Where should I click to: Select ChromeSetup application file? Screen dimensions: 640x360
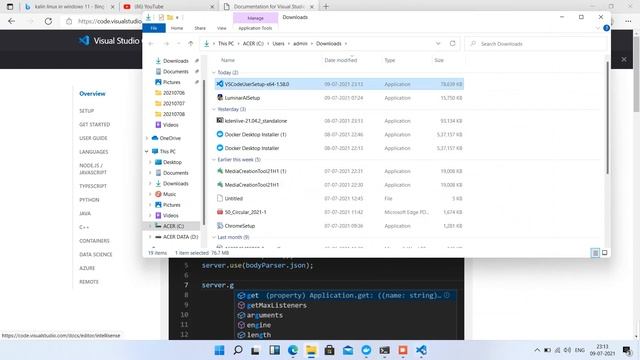point(339,226)
